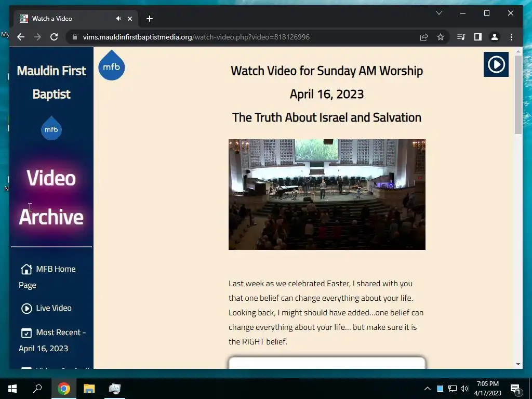This screenshot has height=399, width=532.
Task: Click the scrollbar up arrow
Action: [x=518, y=51]
